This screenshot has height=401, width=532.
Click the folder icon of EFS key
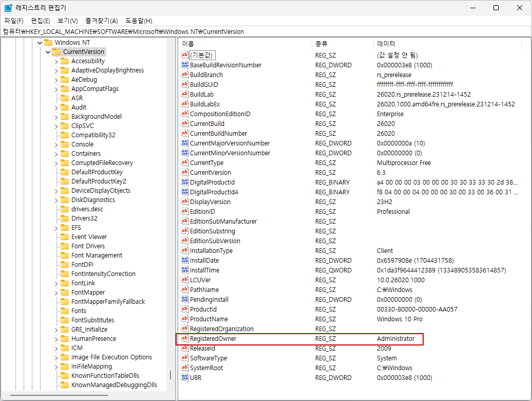(65, 228)
